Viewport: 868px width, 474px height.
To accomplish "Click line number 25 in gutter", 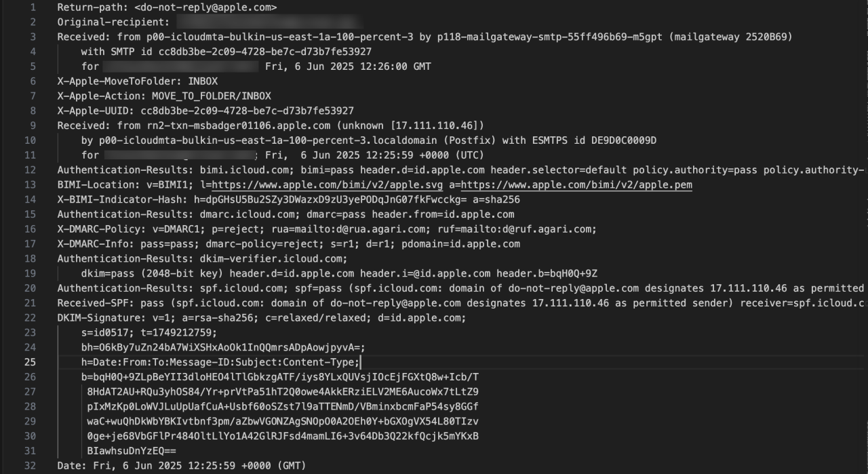I will tap(30, 362).
